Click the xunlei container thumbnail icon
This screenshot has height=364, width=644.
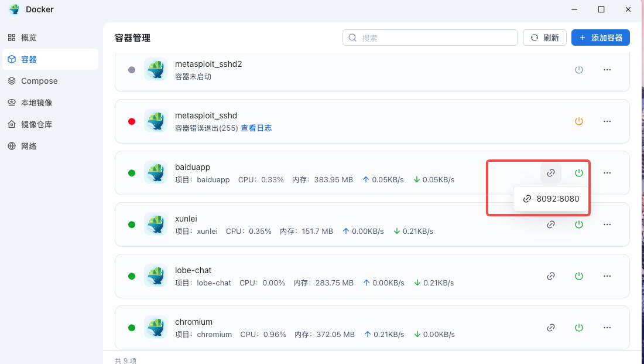(156, 224)
